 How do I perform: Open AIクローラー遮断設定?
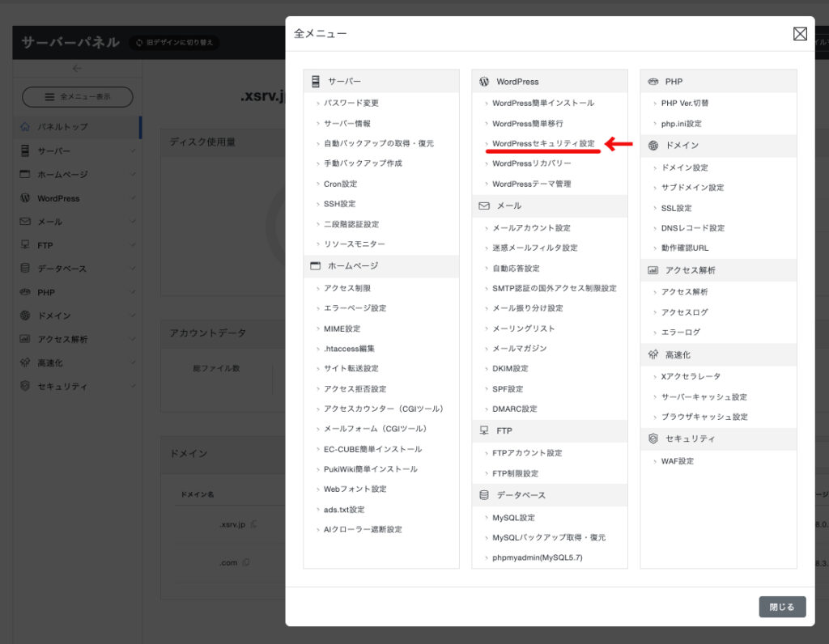[363, 529]
